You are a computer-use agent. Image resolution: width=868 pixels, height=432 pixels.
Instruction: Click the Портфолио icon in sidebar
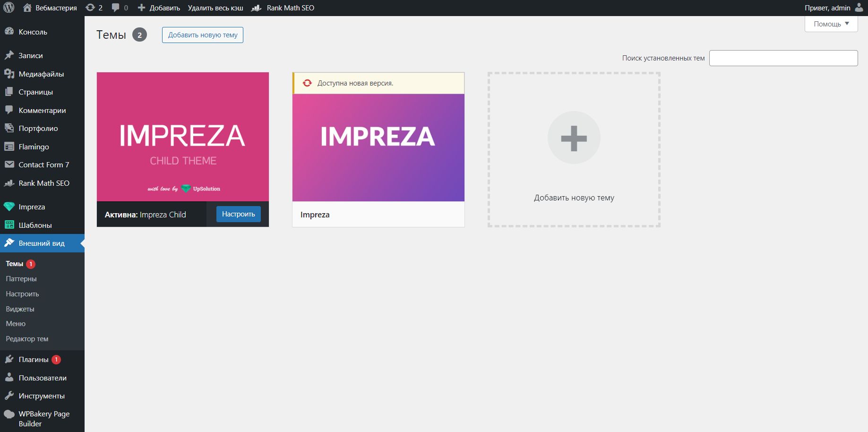pos(9,128)
